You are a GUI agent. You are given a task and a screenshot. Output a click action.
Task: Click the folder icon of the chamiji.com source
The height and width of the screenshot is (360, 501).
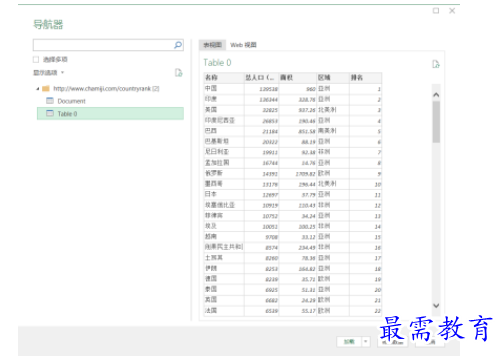(46, 88)
